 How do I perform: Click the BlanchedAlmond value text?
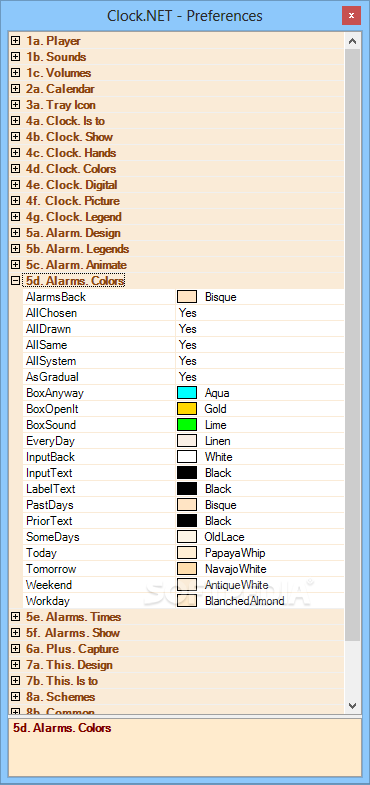point(244,601)
